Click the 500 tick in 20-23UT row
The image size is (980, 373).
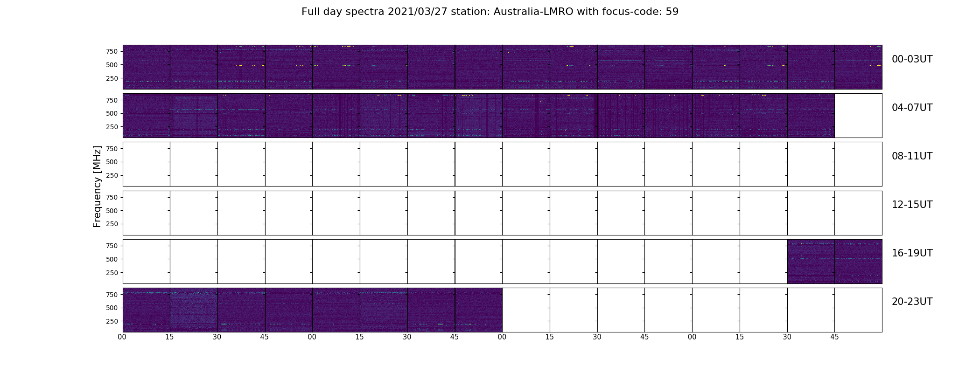[x=112, y=308]
